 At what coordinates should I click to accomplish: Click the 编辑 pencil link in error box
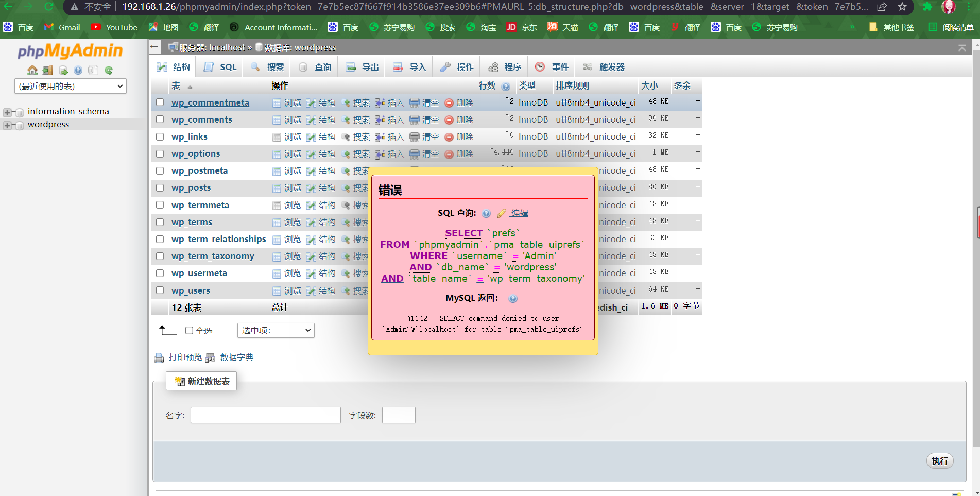click(x=512, y=213)
